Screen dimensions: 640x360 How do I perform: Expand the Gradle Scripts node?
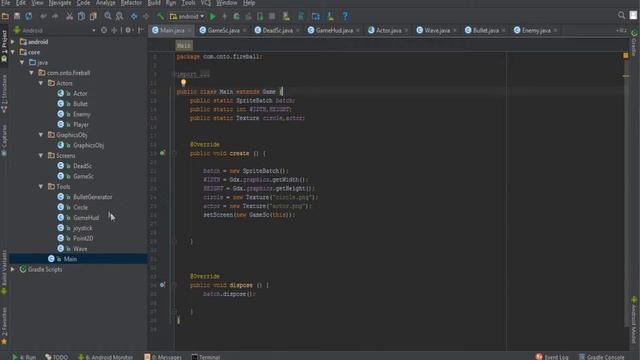tap(13, 269)
